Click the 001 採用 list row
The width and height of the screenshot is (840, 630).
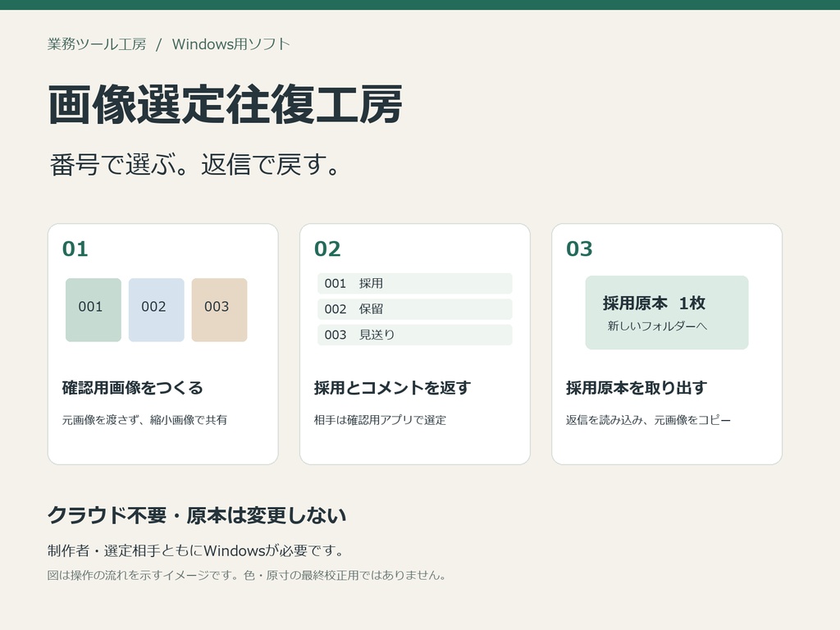pyautogui.click(x=414, y=283)
